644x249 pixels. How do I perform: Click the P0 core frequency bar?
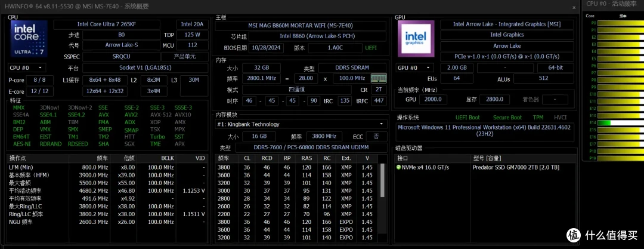[x=620, y=23]
